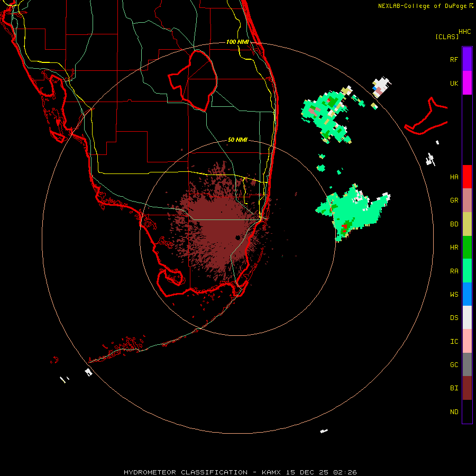
Task: Click the 100 NMI range ring label
Action: point(237,42)
